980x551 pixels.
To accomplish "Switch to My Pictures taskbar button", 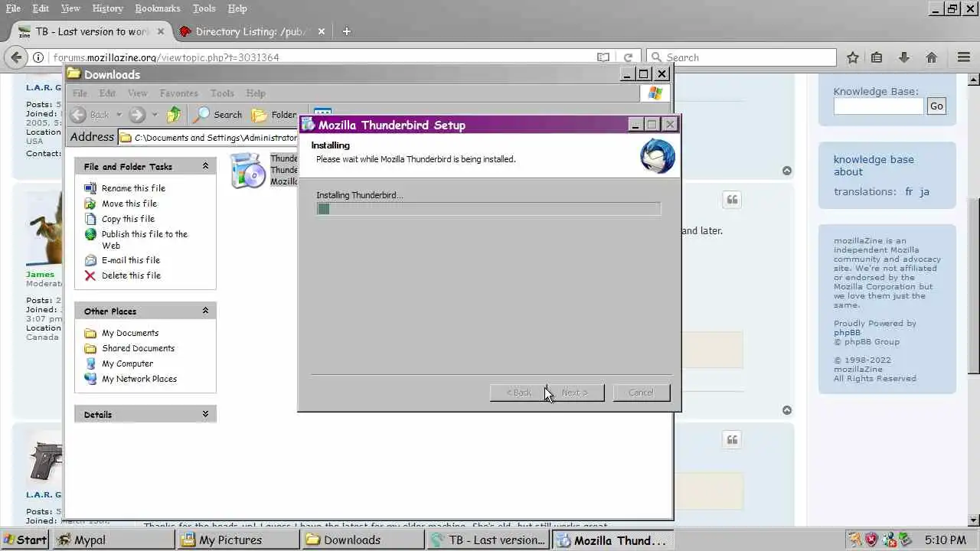I will point(239,540).
